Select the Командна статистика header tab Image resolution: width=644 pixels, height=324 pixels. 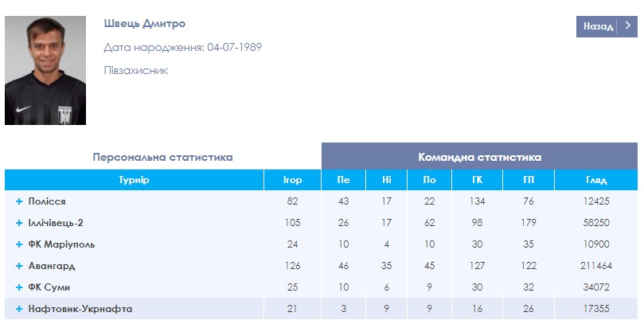479,157
